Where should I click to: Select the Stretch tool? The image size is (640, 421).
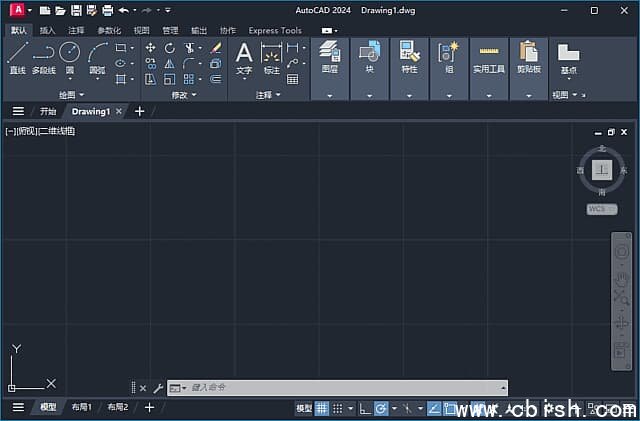pos(150,79)
